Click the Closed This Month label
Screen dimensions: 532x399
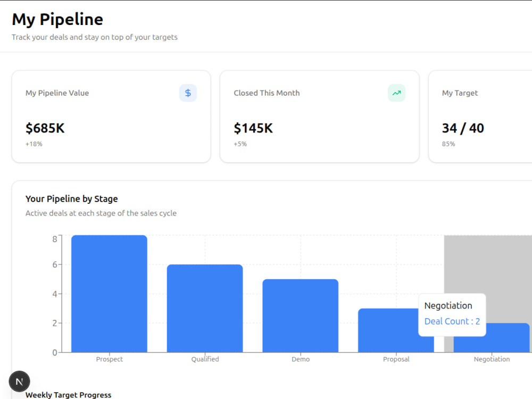pos(267,93)
